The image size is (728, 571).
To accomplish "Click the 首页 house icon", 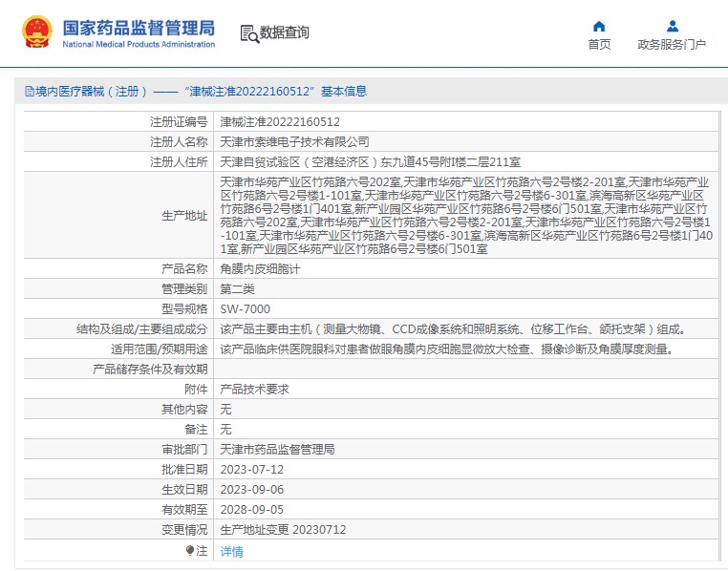I will pos(599,26).
